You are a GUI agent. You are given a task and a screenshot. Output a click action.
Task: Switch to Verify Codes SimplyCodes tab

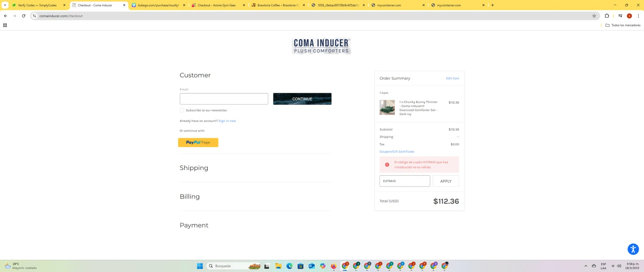(x=37, y=5)
